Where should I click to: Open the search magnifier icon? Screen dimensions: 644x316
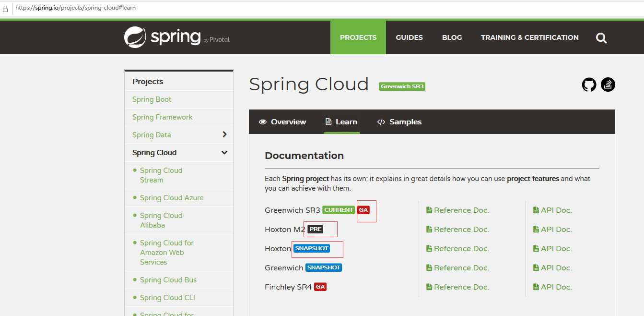[x=601, y=38]
